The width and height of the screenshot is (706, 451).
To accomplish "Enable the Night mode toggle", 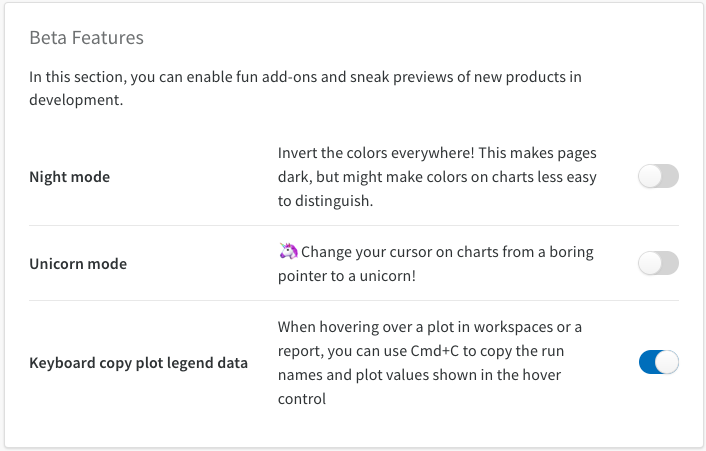I will point(658,177).
